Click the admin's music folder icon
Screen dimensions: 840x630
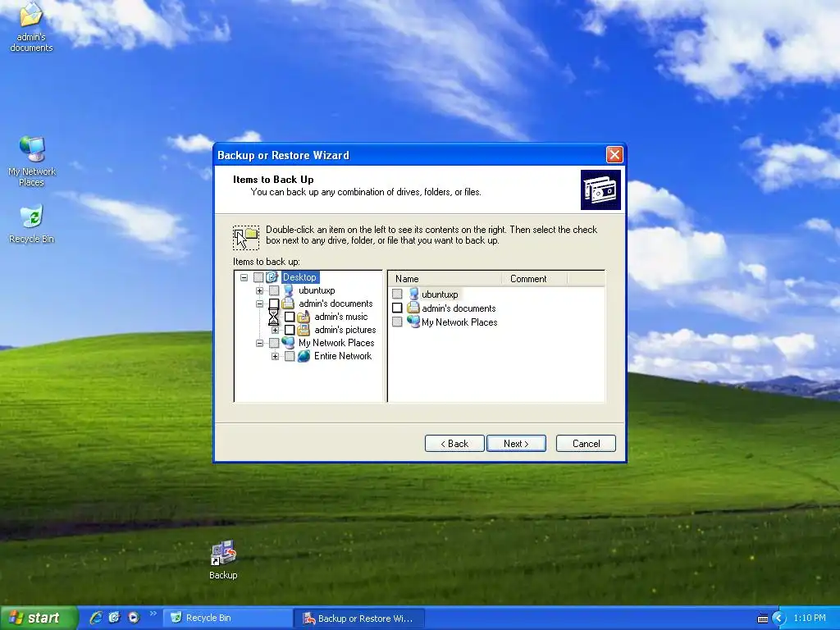304,317
